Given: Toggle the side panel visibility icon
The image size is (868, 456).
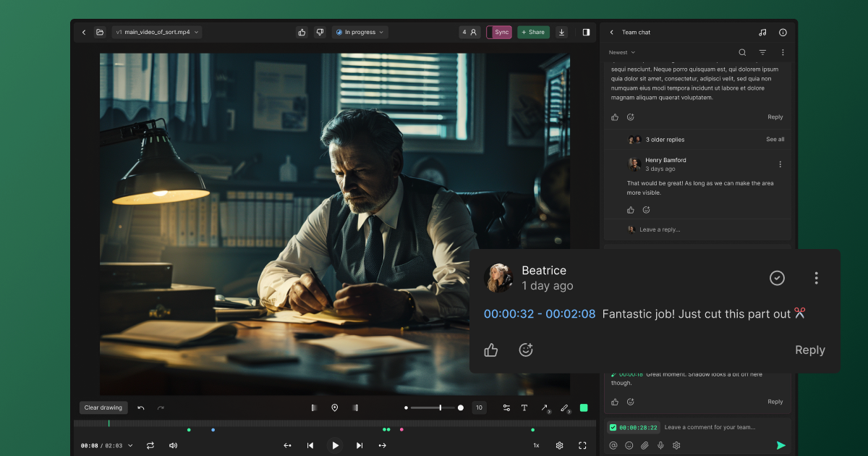Looking at the screenshot, I should [586, 33].
